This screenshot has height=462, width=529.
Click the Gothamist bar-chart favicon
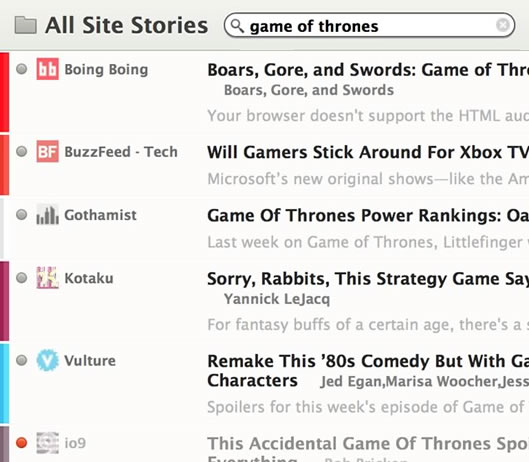pos(48,215)
